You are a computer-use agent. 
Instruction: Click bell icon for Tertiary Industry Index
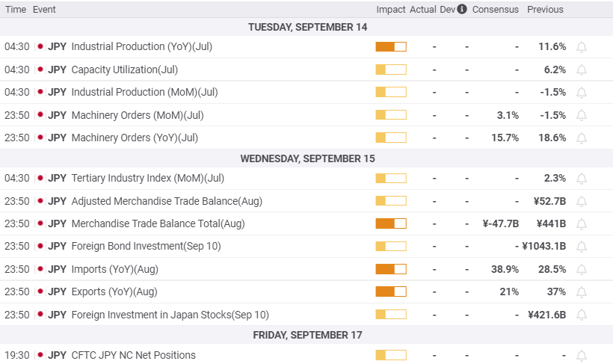pyautogui.click(x=582, y=179)
